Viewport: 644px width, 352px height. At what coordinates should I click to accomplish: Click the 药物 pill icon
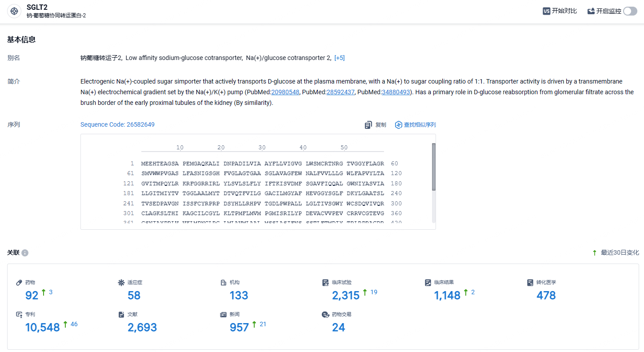point(19,282)
